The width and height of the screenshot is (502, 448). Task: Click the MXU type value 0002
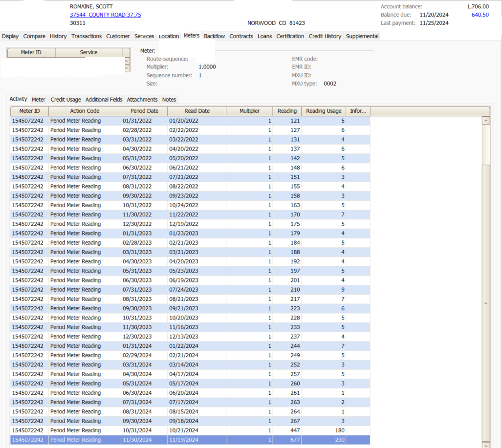[x=330, y=84]
